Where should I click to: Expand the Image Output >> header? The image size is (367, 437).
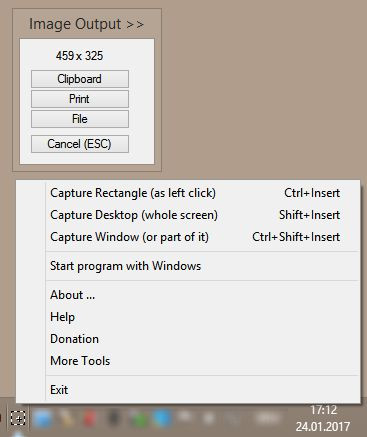[87, 24]
